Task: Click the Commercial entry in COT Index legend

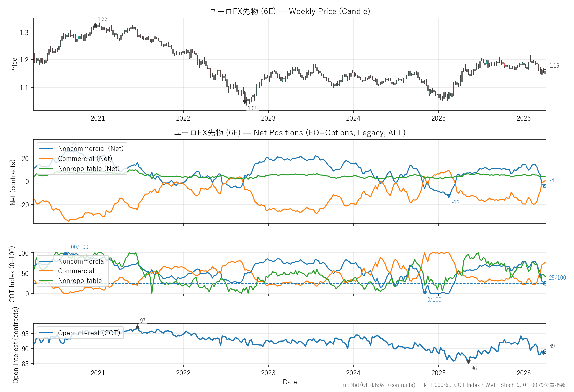Action: (76, 271)
